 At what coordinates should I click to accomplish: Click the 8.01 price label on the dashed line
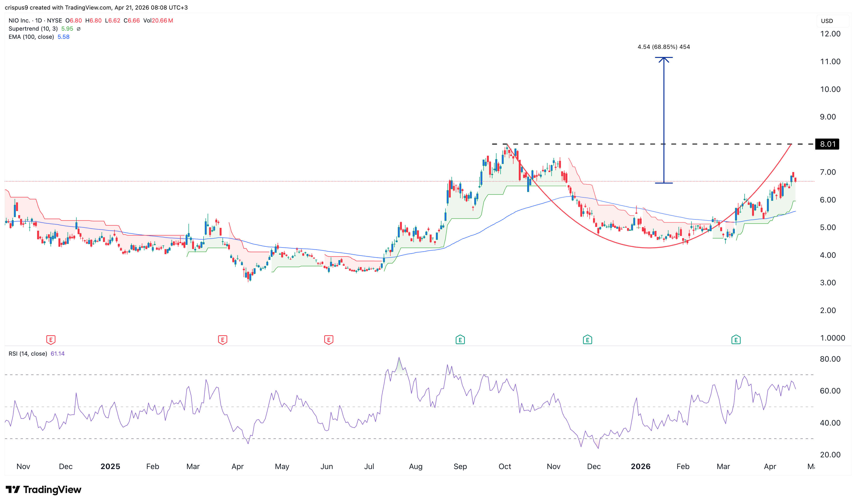pyautogui.click(x=827, y=144)
